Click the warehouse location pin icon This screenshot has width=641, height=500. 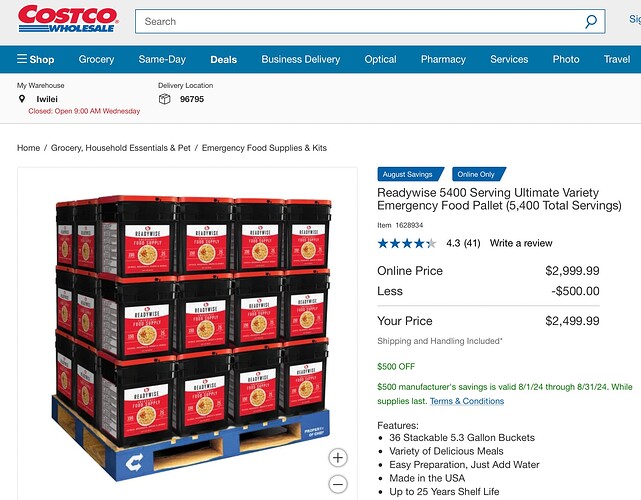[x=22, y=99]
